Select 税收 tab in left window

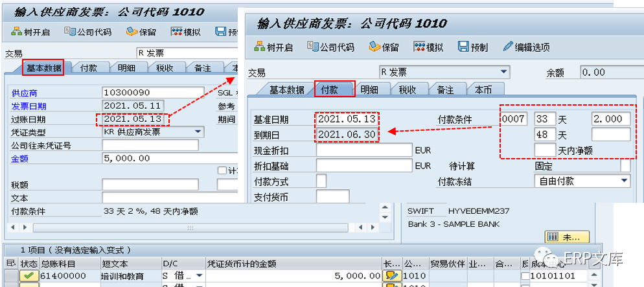click(165, 68)
